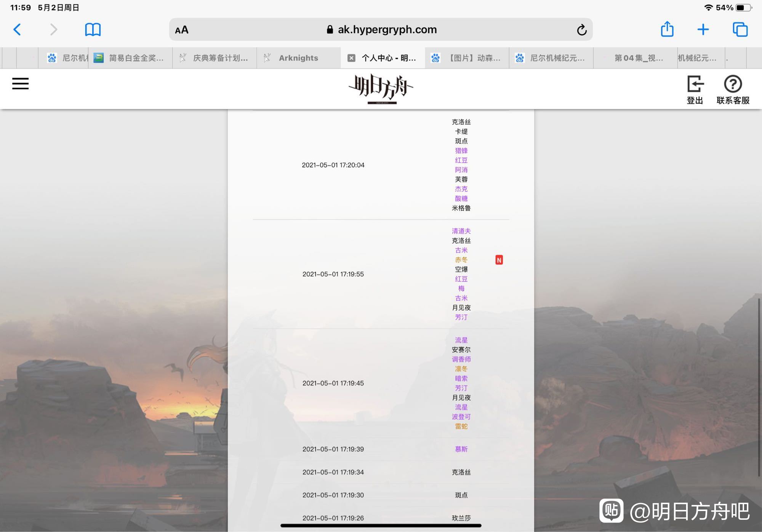Close the 个人中心 tab with its X
Viewport: 762px width, 532px height.
pos(351,58)
